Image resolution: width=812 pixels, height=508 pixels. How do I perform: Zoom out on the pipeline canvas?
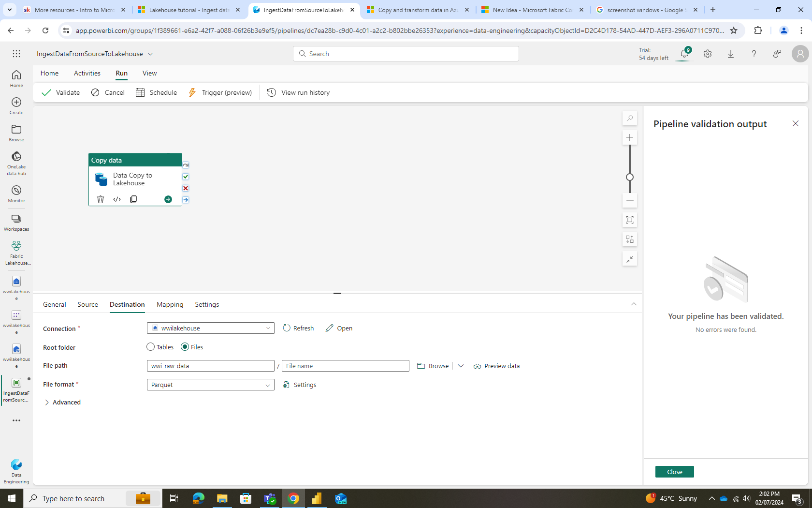coord(630,200)
